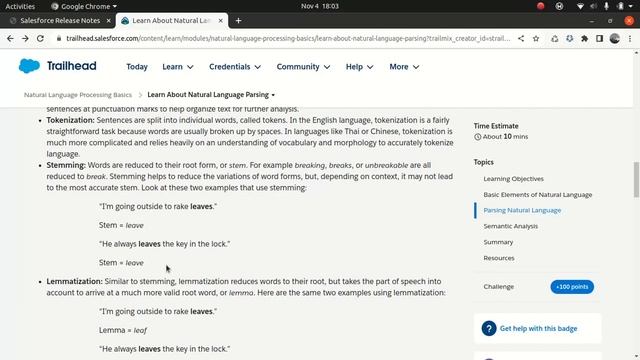640x360 pixels.
Task: Click the Trailhead wordmark
Action: tap(71, 66)
